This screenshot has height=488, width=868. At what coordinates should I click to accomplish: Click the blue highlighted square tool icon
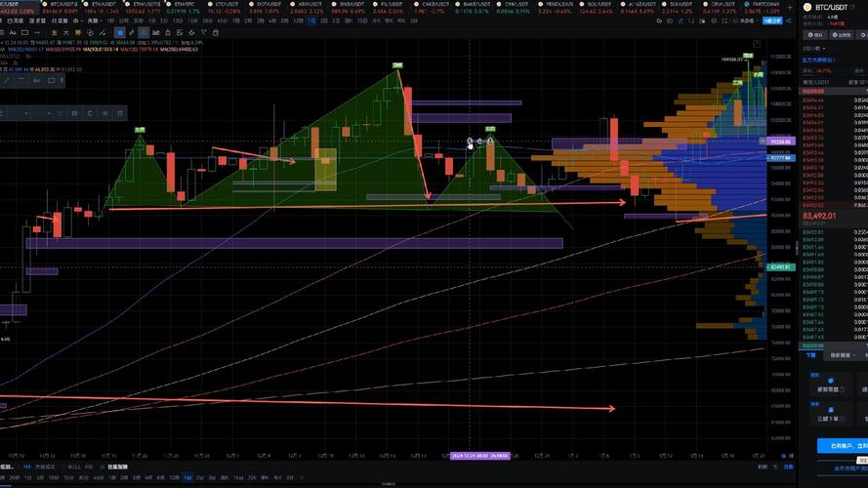(x=120, y=32)
